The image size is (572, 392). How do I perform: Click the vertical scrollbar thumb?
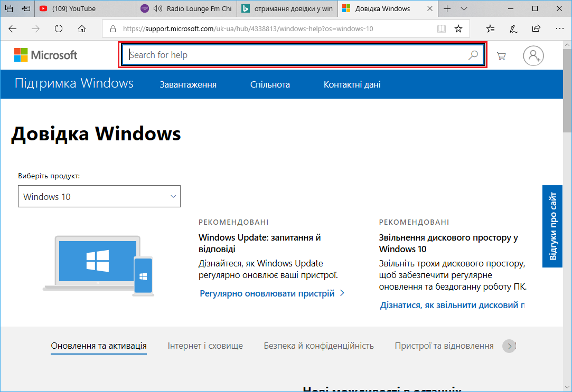[567, 91]
